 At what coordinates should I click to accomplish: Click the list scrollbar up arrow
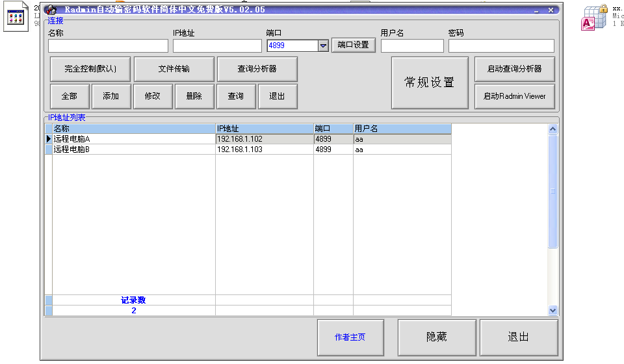pos(552,129)
